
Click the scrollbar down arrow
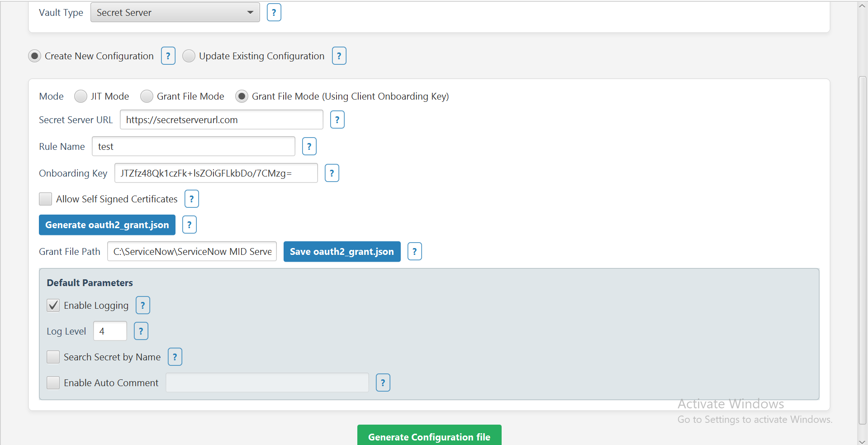coord(862,441)
